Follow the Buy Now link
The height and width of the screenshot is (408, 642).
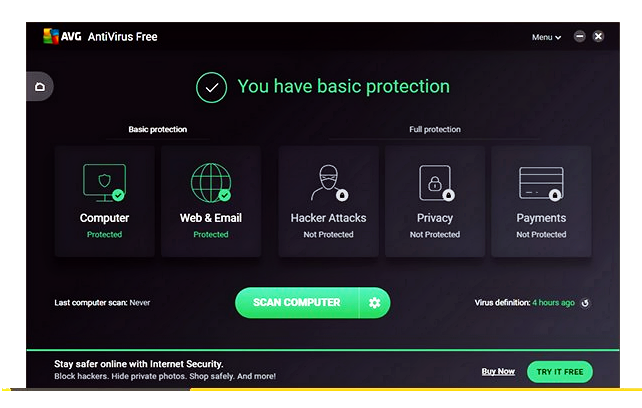click(498, 372)
